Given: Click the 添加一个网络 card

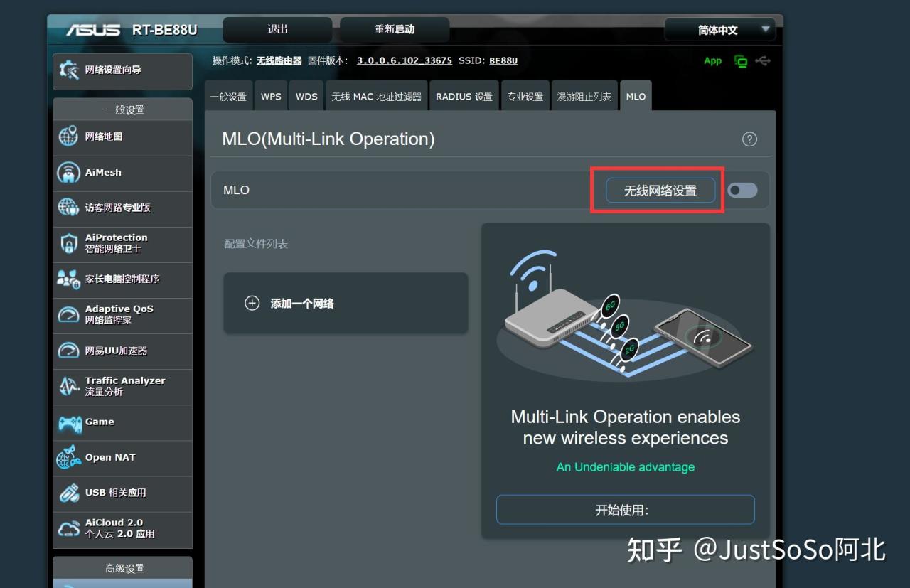Looking at the screenshot, I should pyautogui.click(x=346, y=304).
